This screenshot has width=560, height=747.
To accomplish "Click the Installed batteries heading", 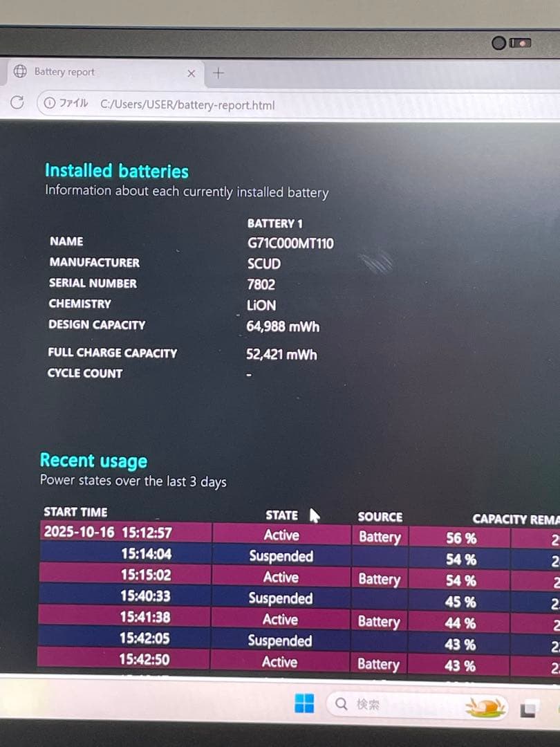I will pyautogui.click(x=116, y=171).
